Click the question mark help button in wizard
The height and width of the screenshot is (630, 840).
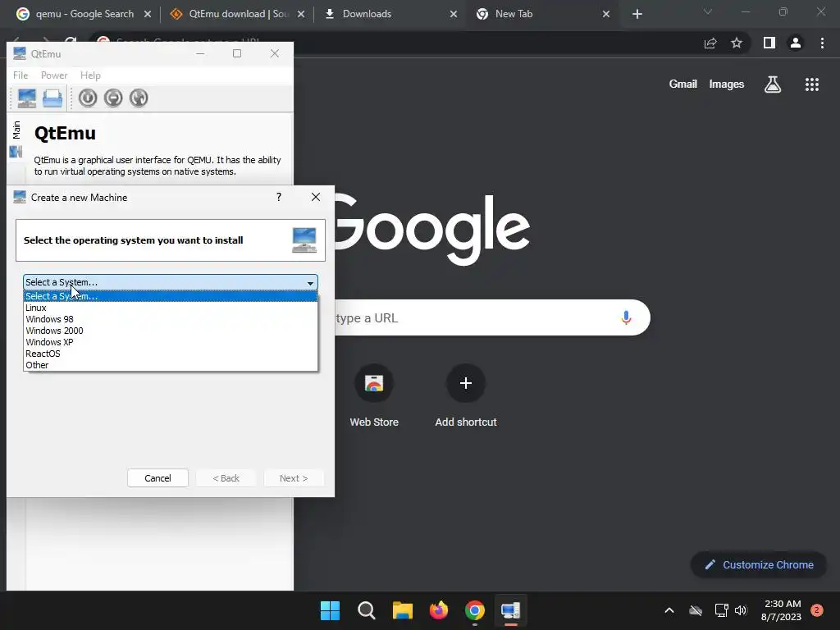[x=279, y=197]
